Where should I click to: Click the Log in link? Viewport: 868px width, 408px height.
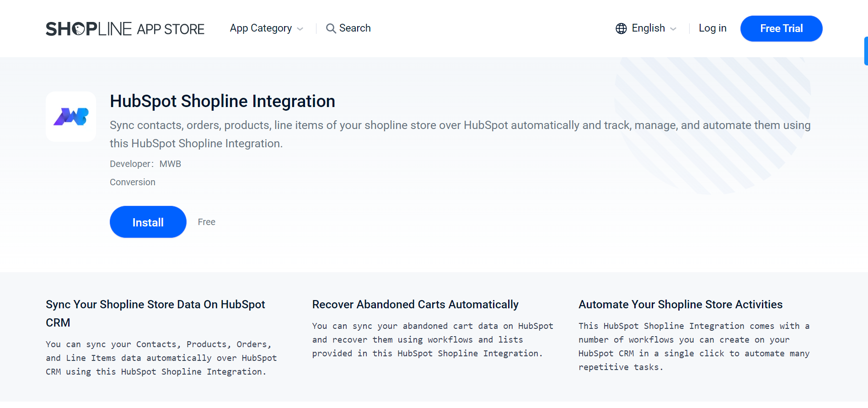point(713,28)
